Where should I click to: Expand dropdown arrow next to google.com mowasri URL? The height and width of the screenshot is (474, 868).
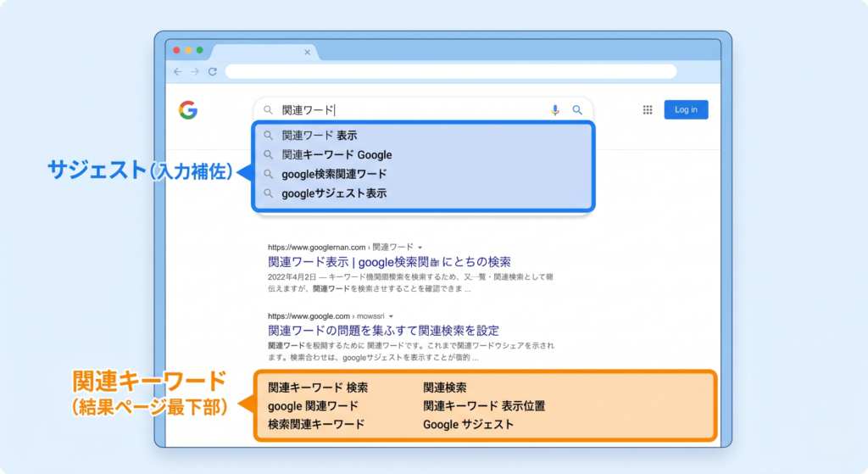pyautogui.click(x=391, y=316)
